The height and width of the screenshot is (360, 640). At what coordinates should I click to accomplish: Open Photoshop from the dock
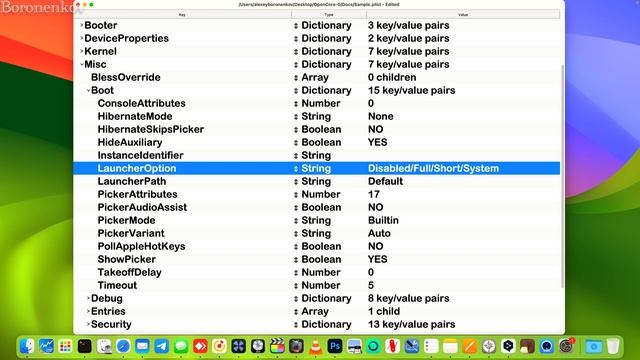click(x=335, y=346)
